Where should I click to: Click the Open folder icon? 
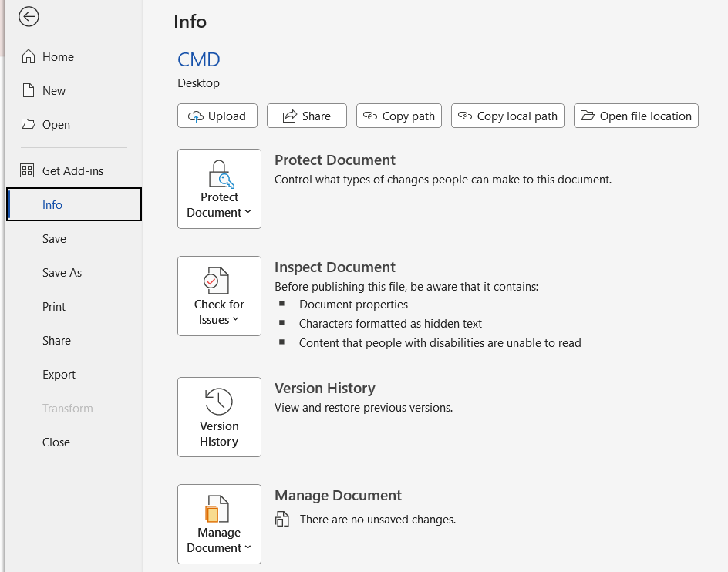tap(29, 125)
